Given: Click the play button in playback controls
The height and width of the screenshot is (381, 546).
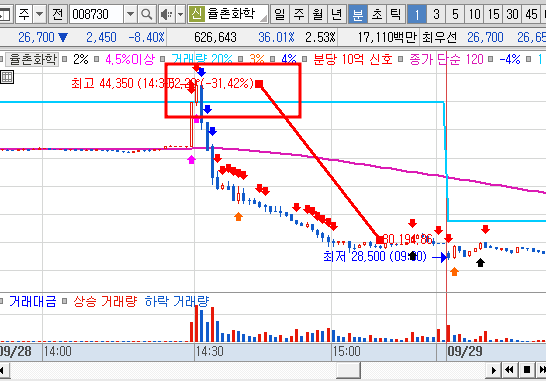Looking at the screenshot, I should point(493,370).
